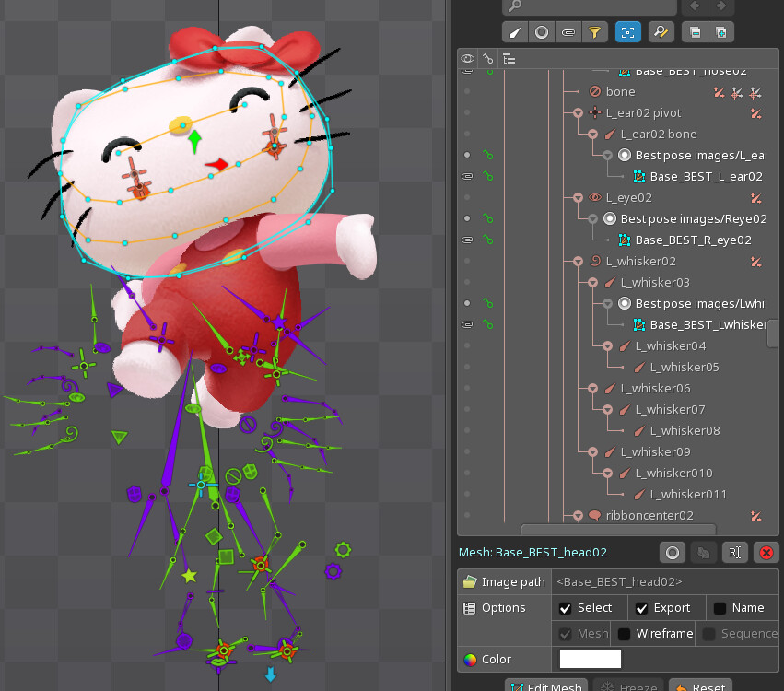Toggle the bones filter button in tree toolbar
The image size is (784, 691).
(515, 32)
